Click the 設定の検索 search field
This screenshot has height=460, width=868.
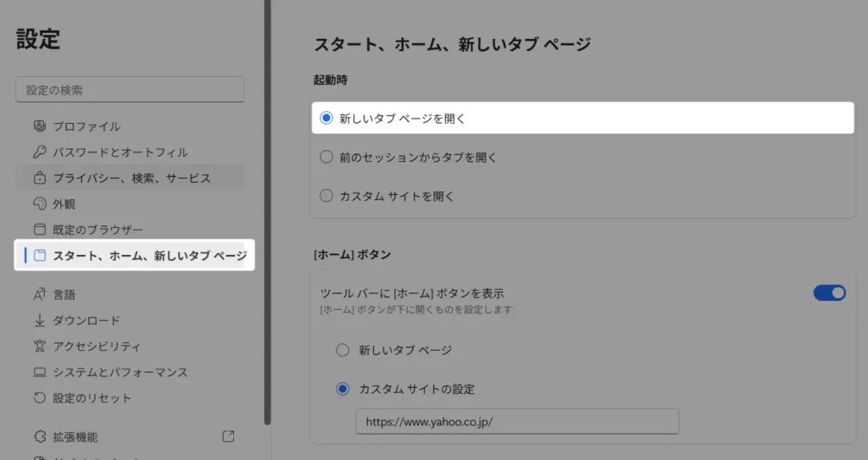130,90
